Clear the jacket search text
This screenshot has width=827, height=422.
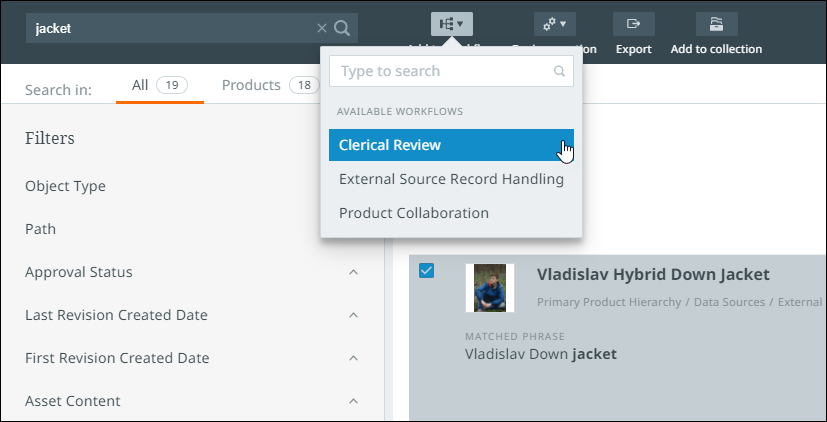coord(321,28)
